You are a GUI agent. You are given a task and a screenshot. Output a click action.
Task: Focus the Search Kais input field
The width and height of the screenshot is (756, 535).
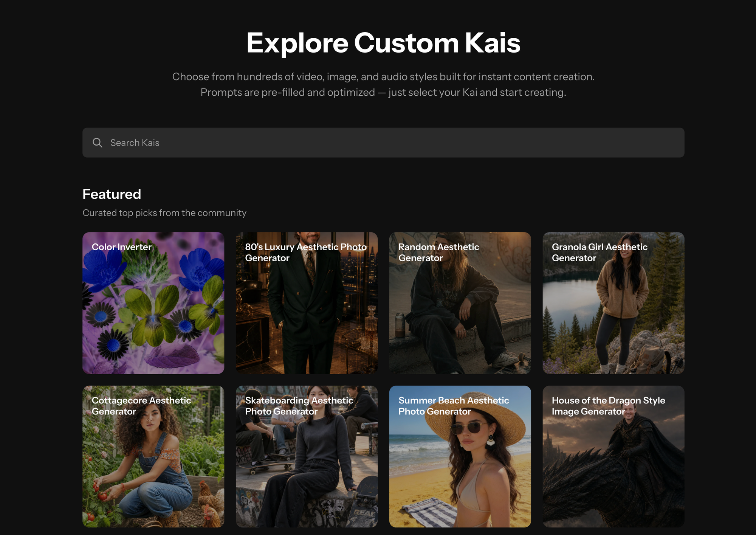pyautogui.click(x=383, y=143)
